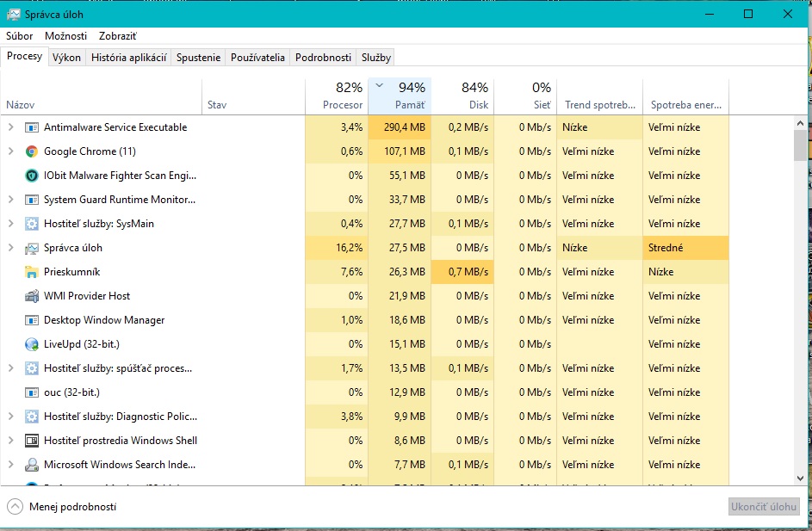Click the WMI Provider Host icon

[32, 296]
